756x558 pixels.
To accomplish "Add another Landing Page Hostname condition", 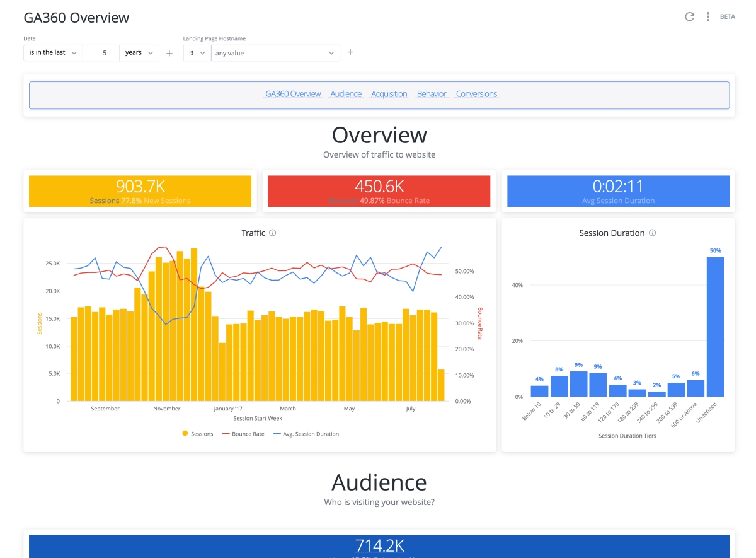I will 350,52.
